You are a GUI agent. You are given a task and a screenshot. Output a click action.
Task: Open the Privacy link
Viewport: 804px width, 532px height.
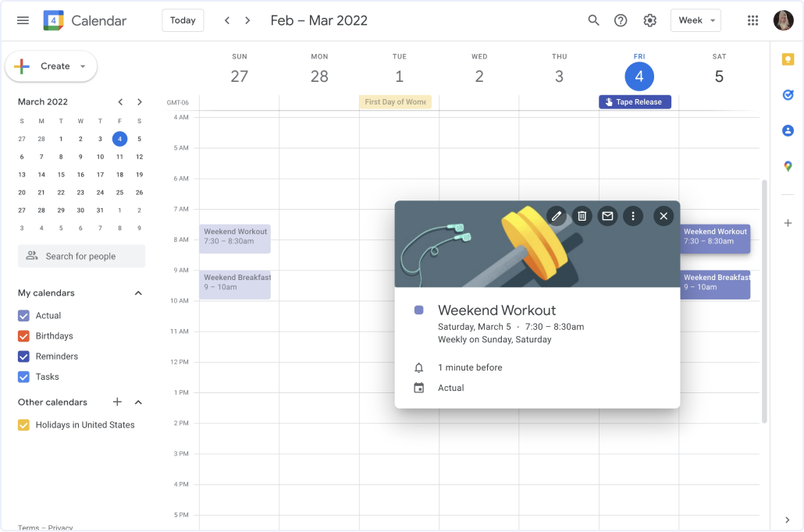61,527
